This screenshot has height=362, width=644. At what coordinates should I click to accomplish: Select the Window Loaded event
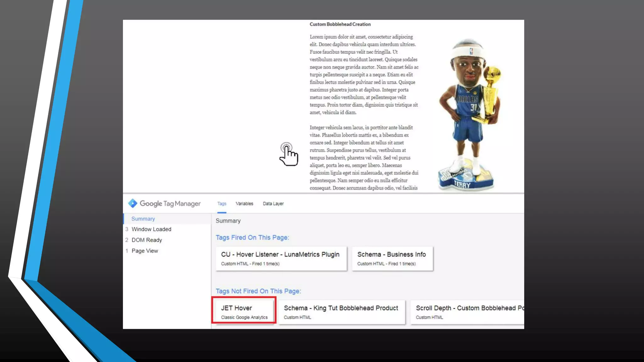[151, 229]
